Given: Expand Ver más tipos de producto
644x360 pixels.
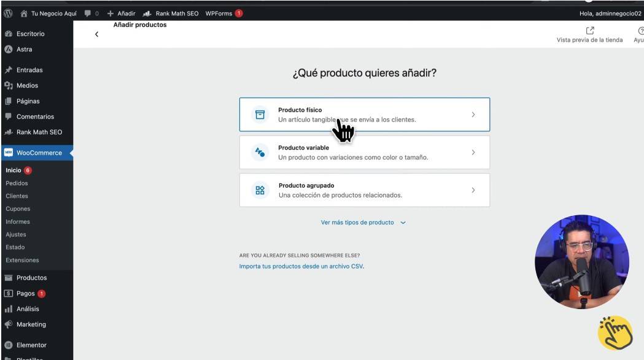Looking at the screenshot, I should pos(363,223).
